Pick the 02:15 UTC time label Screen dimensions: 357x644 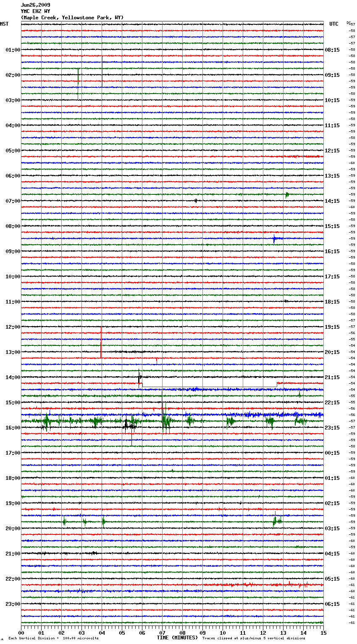tap(332, 503)
